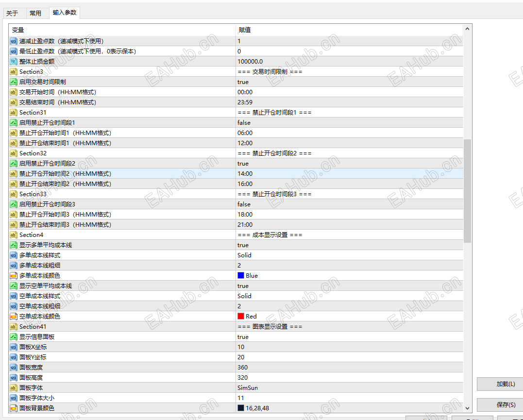
Task: Select the 面板字体大小 row label
Action: pyautogui.click(x=37, y=398)
